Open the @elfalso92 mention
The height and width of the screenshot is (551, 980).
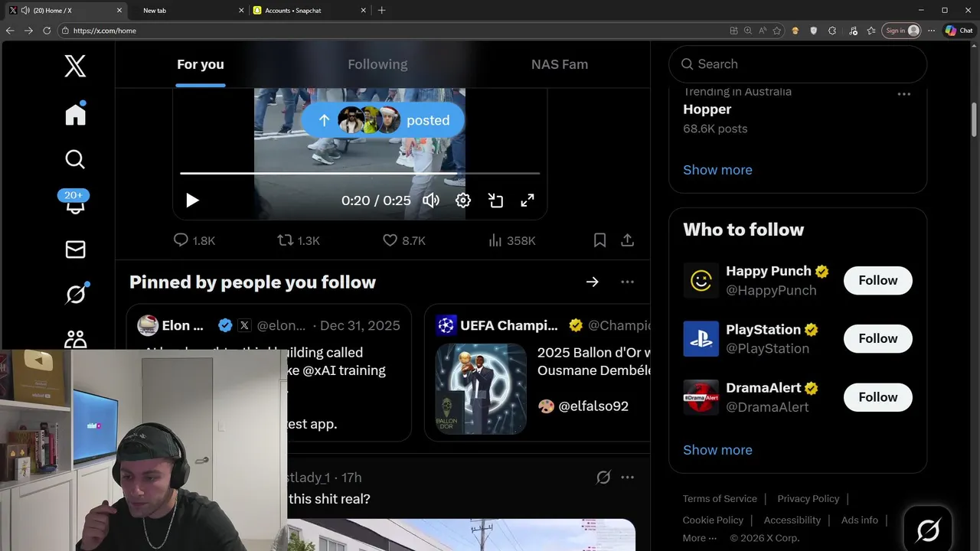(x=593, y=406)
